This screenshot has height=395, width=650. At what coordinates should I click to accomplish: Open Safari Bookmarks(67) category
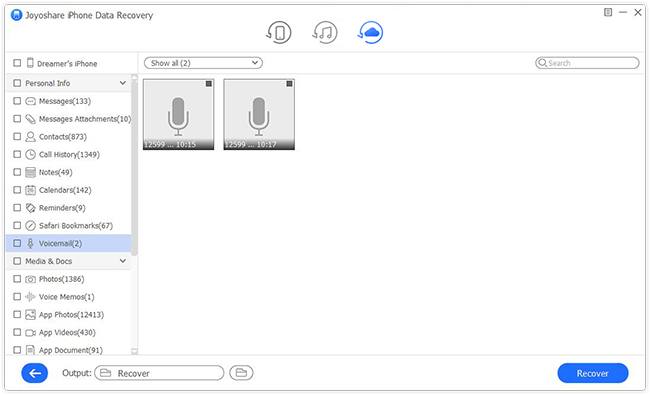tap(76, 226)
